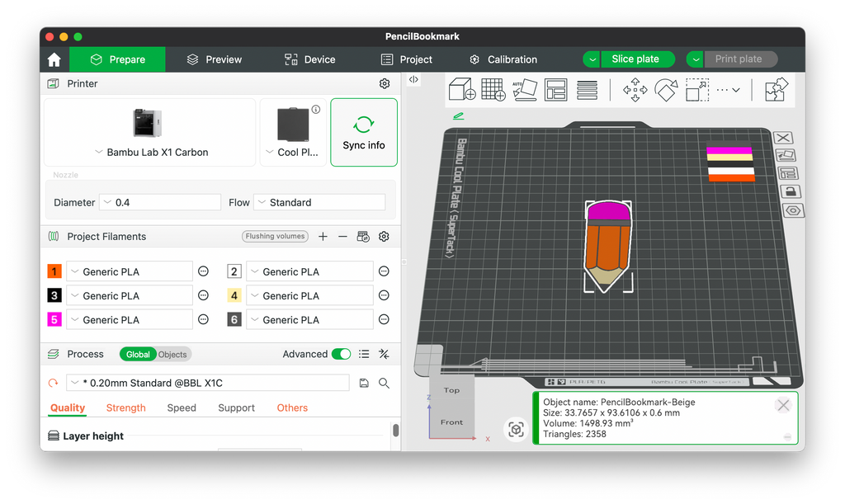Open filament 4 Generic PLA dropdown
The height and width of the screenshot is (504, 845).
309,295
